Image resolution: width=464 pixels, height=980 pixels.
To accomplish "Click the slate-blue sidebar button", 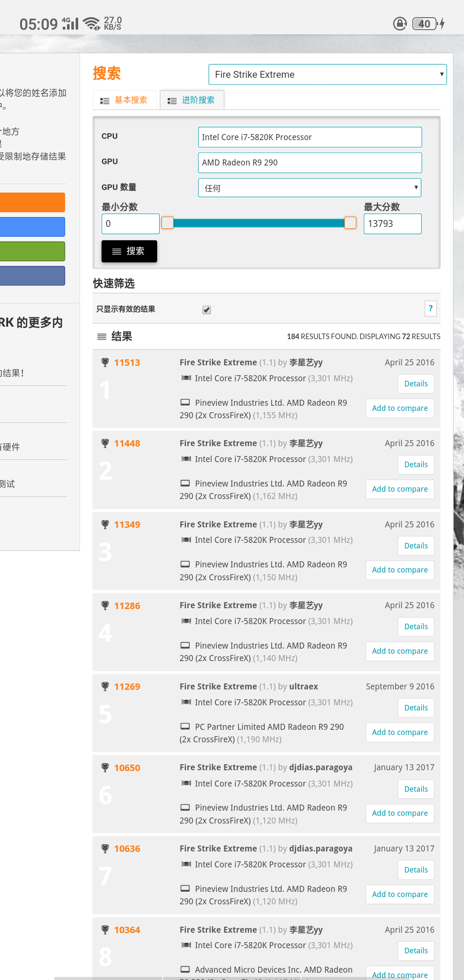I will click(32, 276).
